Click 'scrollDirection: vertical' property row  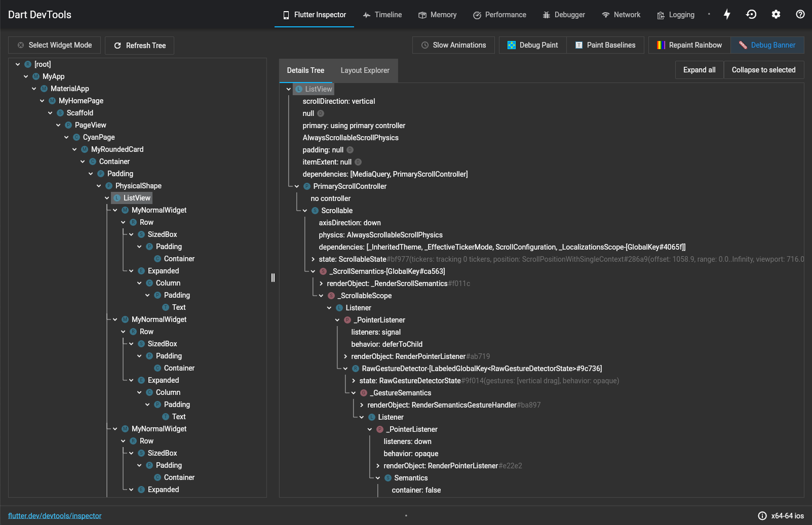click(339, 101)
